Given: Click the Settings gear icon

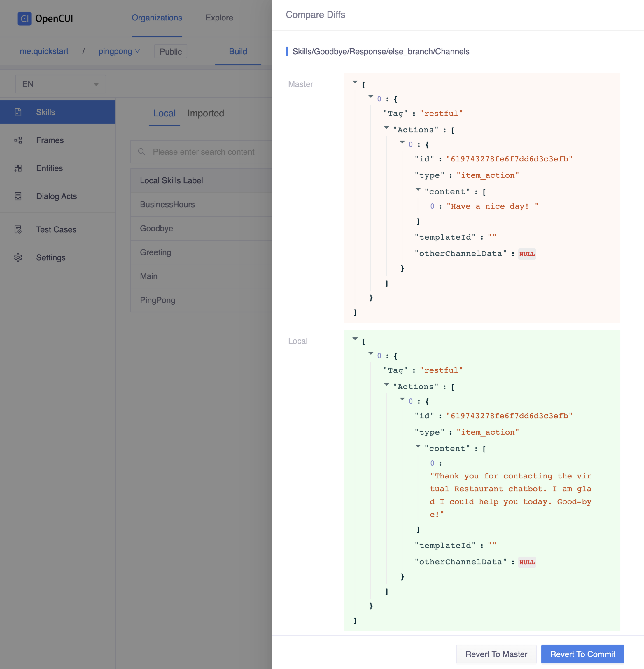Looking at the screenshot, I should [x=18, y=257].
